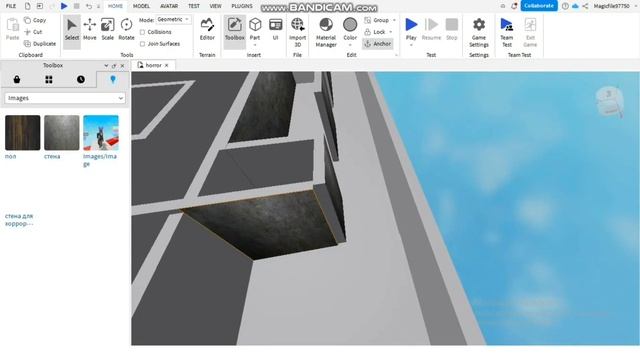Activate the Move tool
Viewport: 640px width, 360px height.
coord(89,29)
